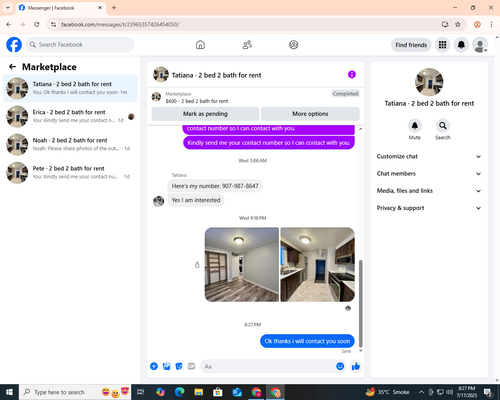The height and width of the screenshot is (400, 500).
Task: Search within the conversation
Action: click(443, 126)
